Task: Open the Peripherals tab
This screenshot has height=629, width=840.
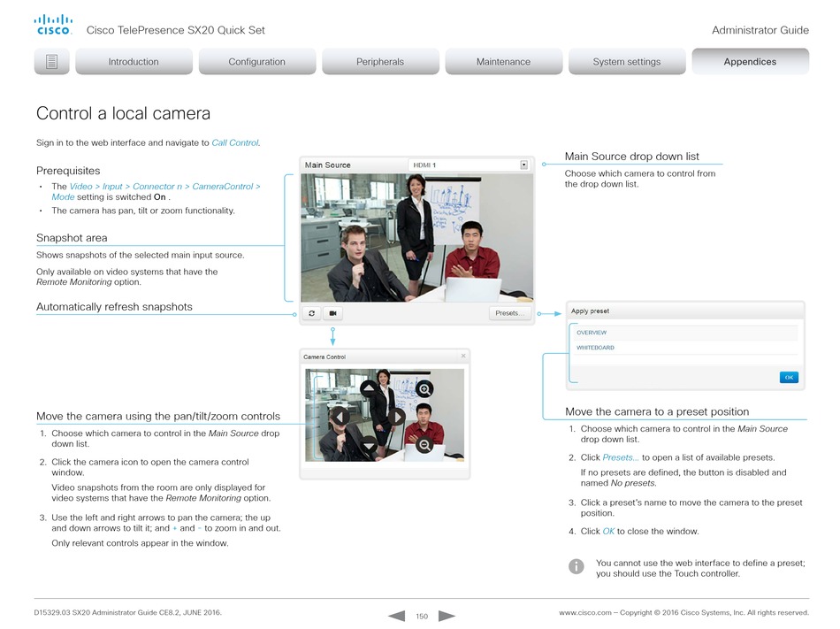Action: pyautogui.click(x=380, y=62)
